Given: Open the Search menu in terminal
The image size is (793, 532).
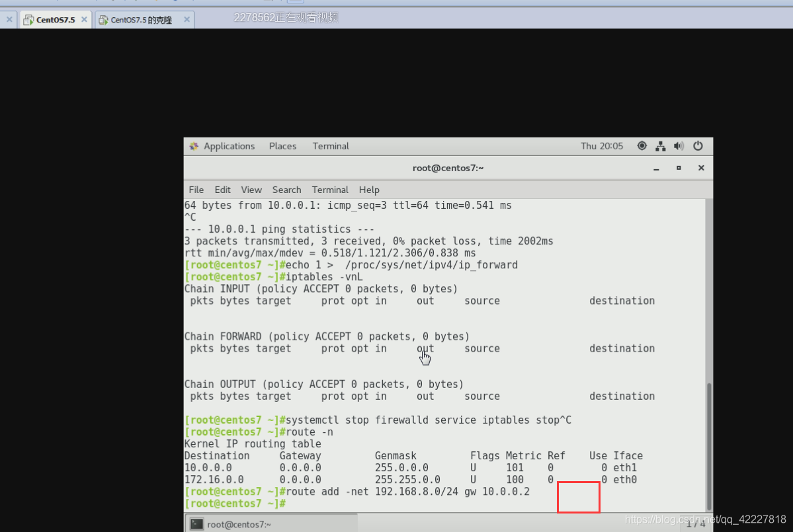Looking at the screenshot, I should tap(287, 190).
